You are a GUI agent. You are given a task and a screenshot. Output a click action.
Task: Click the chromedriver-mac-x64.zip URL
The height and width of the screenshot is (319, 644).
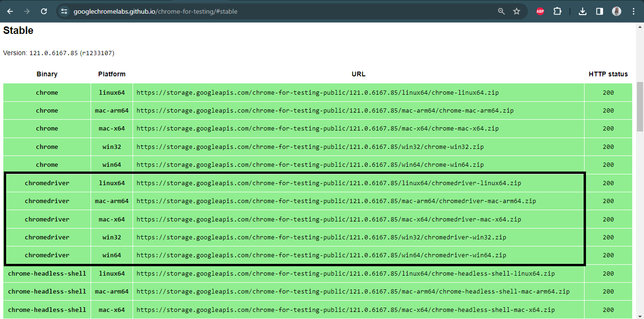pos(329,220)
